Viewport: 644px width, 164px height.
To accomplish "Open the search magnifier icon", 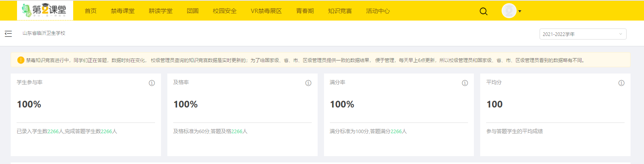I will (483, 11).
